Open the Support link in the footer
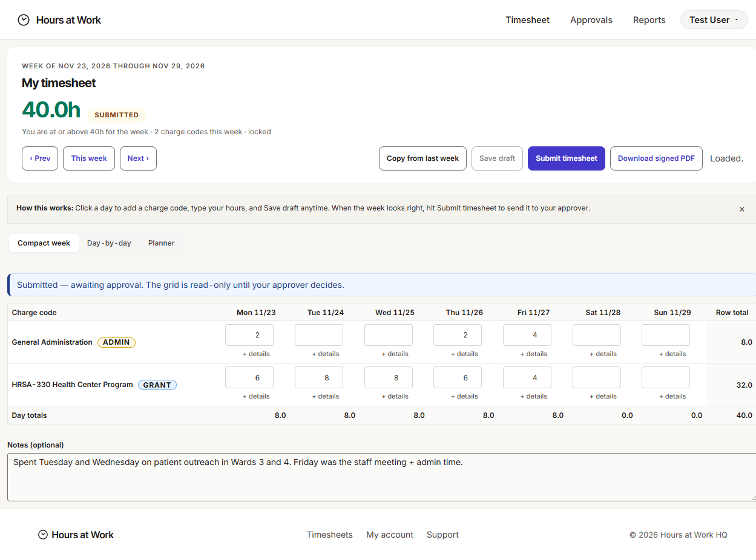The image size is (756, 560). [442, 535]
